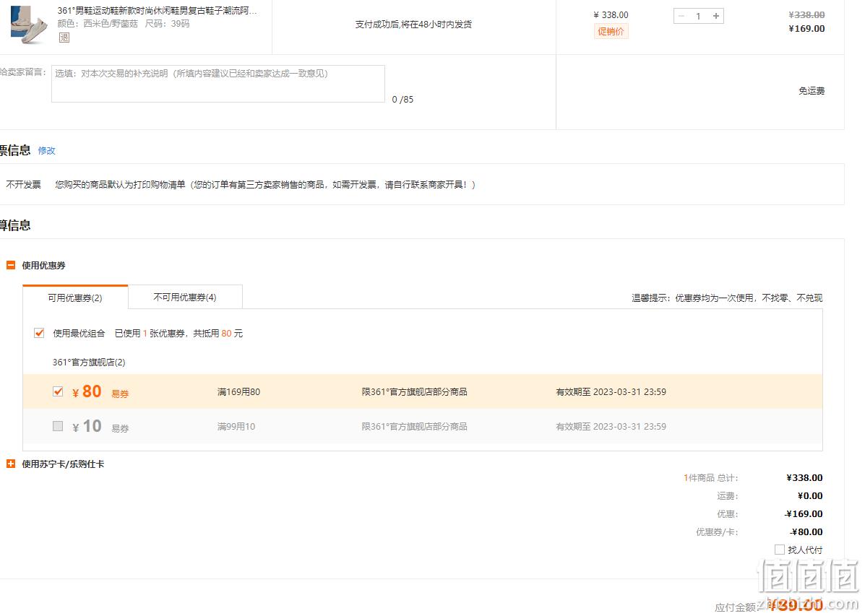This screenshot has width=865, height=616.
Task: Increase quantity with the plus button
Action: click(715, 16)
